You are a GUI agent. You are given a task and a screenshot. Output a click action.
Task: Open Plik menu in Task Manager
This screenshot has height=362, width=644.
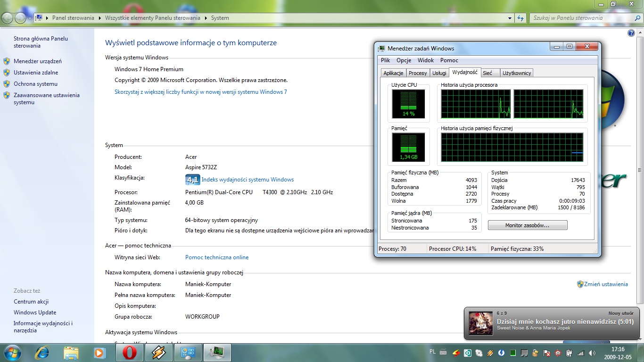pos(386,60)
